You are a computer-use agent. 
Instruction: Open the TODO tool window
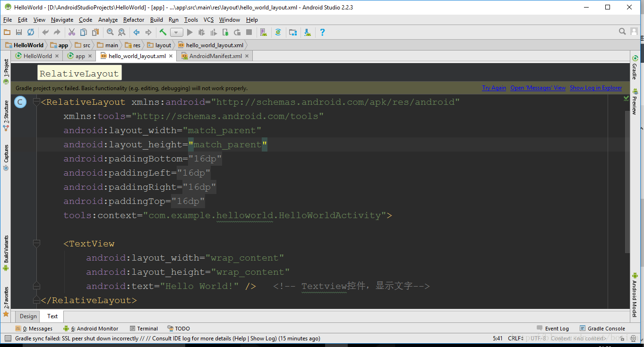pyautogui.click(x=179, y=329)
